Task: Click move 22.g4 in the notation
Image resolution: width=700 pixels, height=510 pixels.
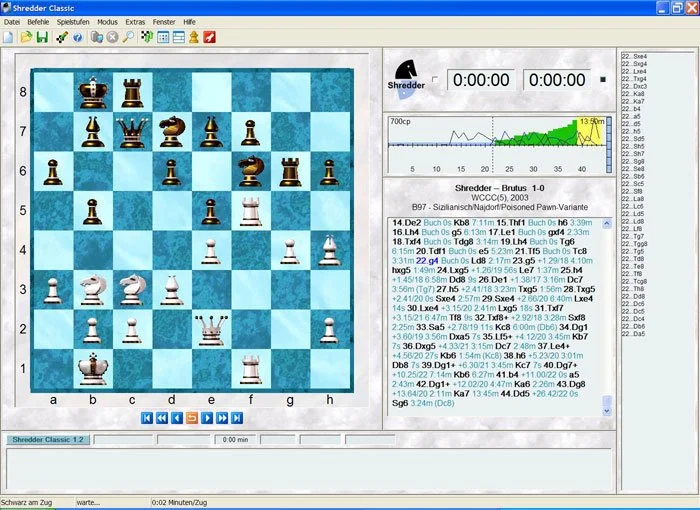Action: [427, 260]
